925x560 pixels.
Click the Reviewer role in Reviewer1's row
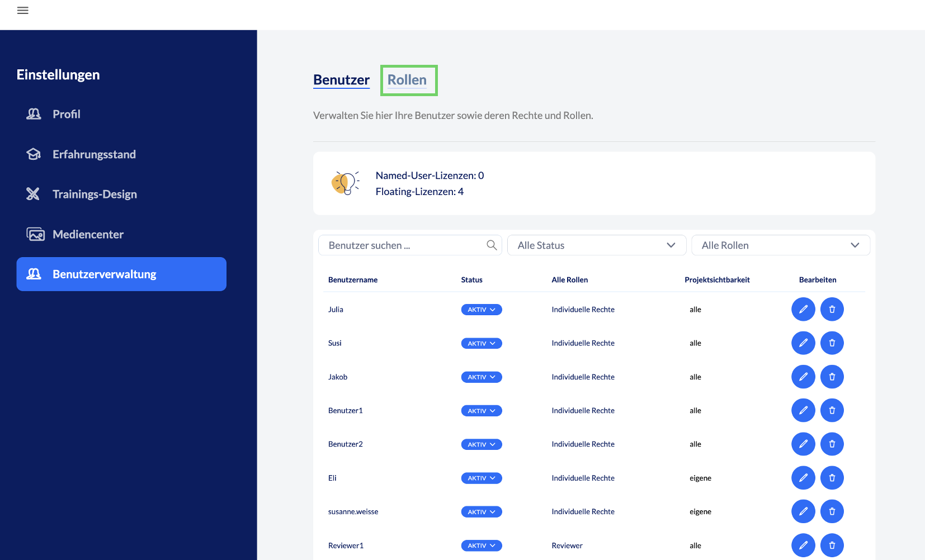point(567,545)
